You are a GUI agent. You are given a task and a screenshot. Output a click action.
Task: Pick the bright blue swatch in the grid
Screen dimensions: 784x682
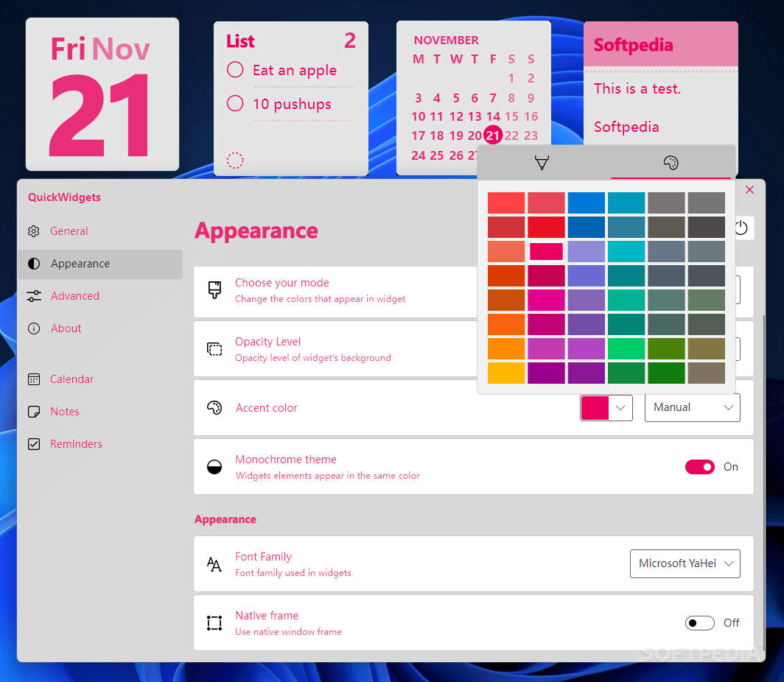587,203
